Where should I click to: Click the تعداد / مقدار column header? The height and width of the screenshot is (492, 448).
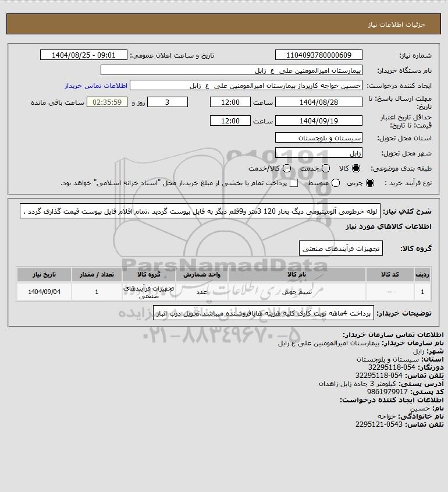[97, 275]
